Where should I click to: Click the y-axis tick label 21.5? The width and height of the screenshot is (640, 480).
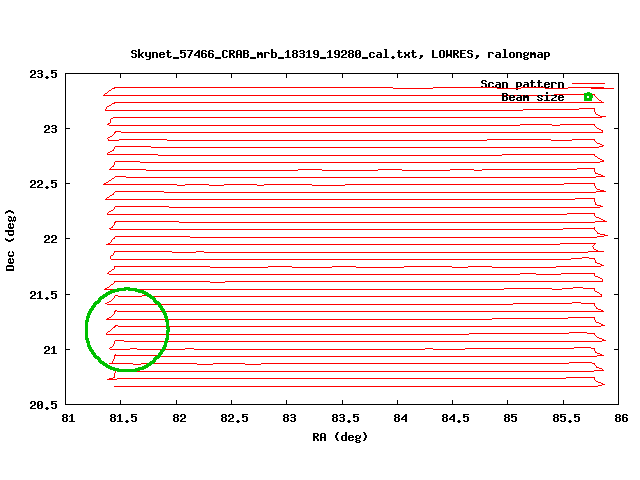[x=43, y=295]
